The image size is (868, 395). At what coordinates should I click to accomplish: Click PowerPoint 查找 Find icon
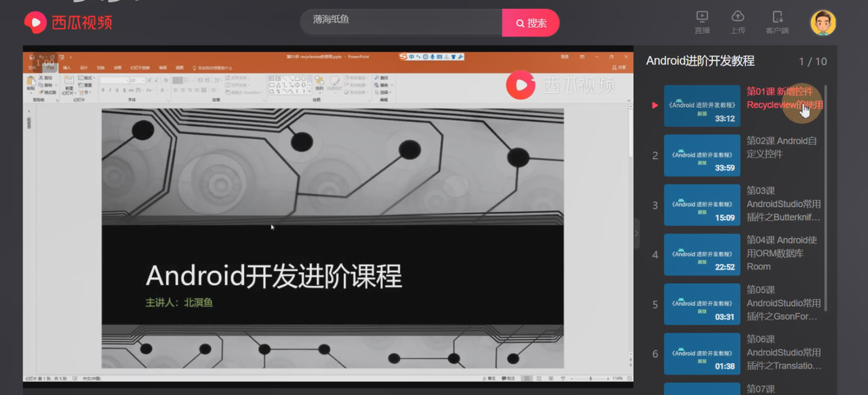(x=381, y=78)
